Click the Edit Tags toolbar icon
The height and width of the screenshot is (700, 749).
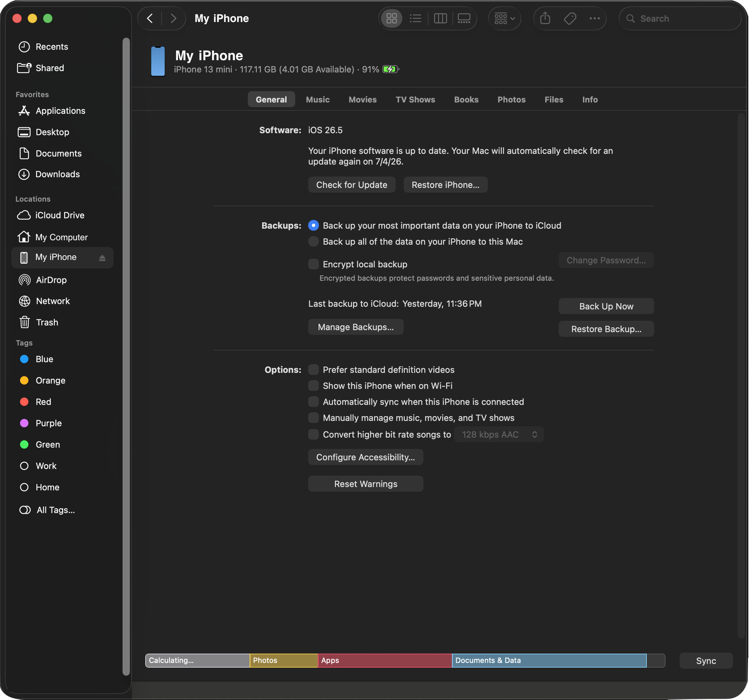tap(570, 18)
